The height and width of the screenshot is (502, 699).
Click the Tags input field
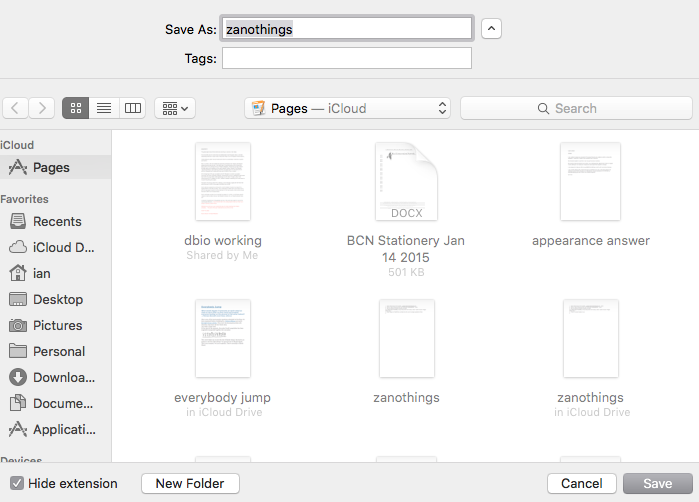[347, 58]
